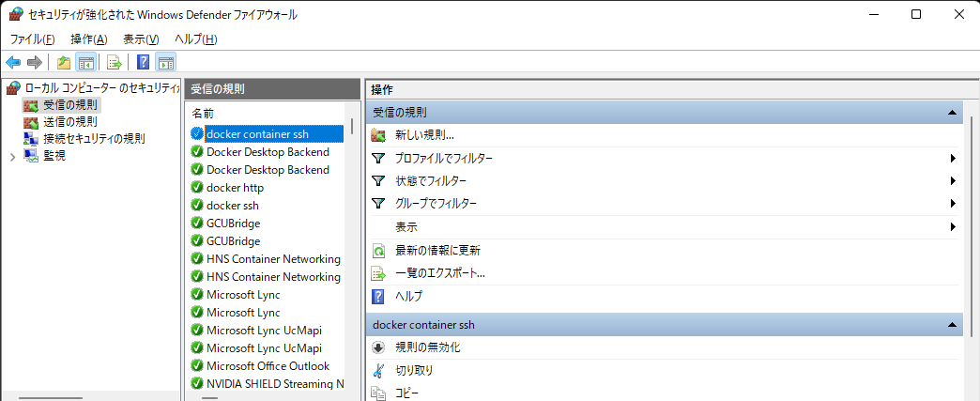This screenshot has width=980, height=401.
Task: Open the 表示(V) menu
Action: tap(141, 39)
